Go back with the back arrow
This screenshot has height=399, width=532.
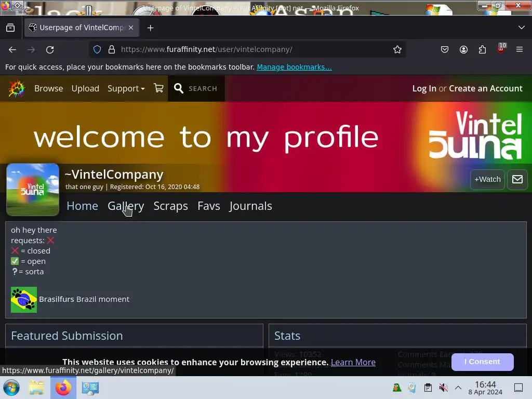[12, 49]
